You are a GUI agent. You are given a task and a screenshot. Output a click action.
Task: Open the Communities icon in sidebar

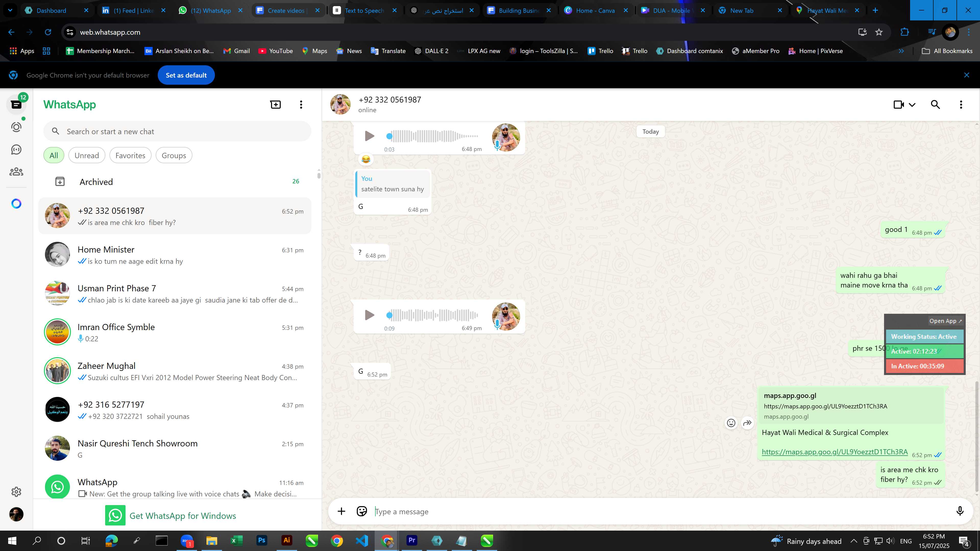pyautogui.click(x=16, y=172)
